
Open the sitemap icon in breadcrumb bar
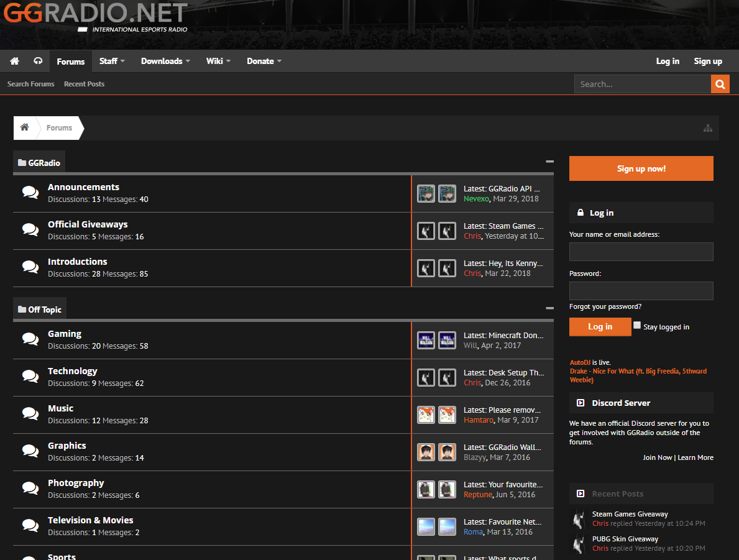(x=708, y=128)
